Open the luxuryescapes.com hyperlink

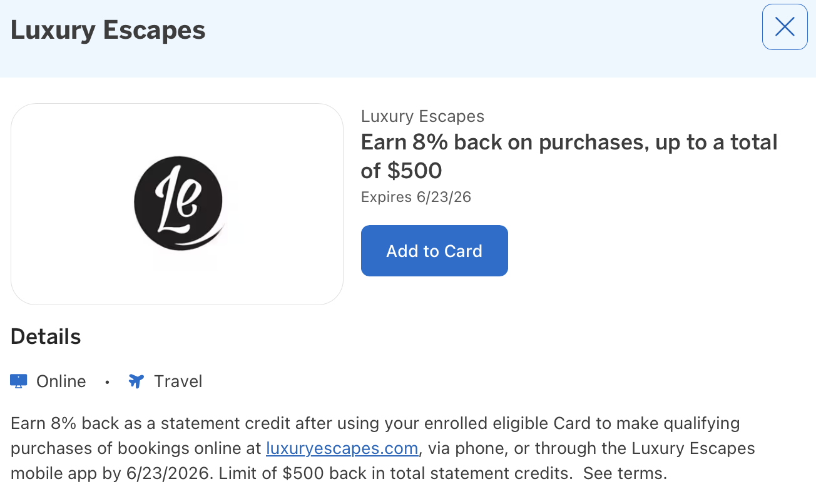(342, 448)
